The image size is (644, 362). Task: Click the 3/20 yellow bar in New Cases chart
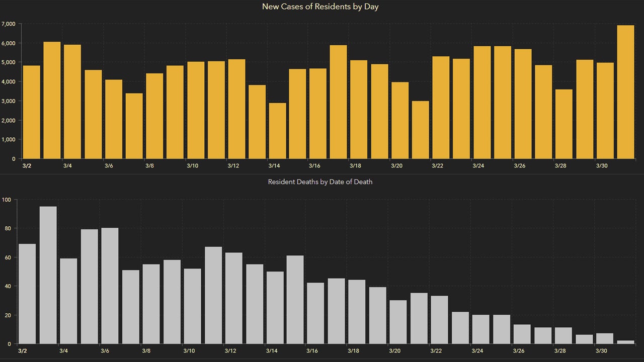point(400,120)
